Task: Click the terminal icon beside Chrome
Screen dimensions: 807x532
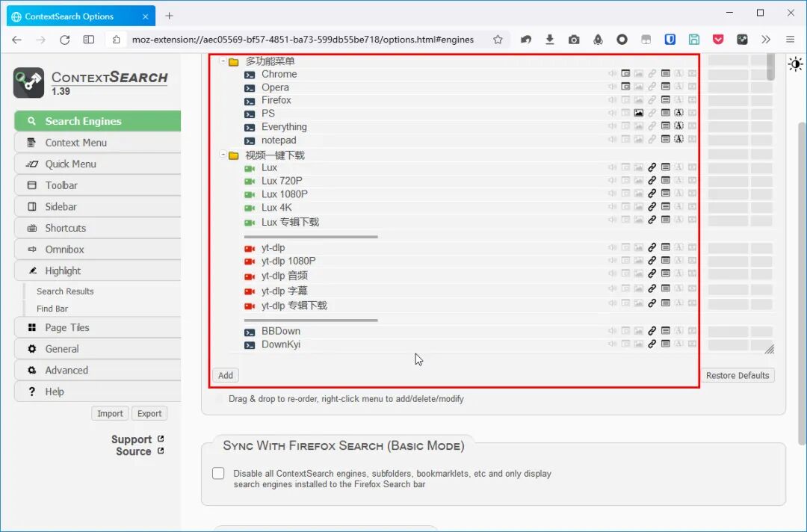Action: pos(250,75)
